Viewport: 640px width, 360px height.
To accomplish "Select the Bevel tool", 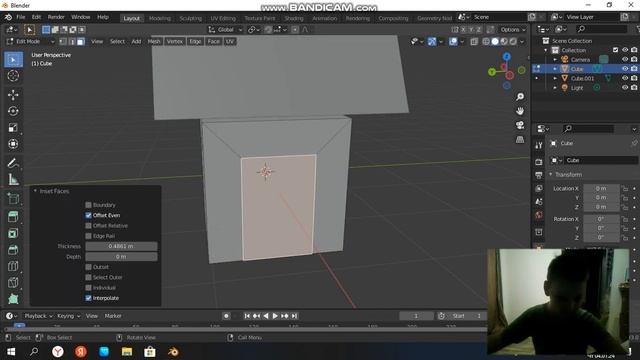I will [x=13, y=249].
